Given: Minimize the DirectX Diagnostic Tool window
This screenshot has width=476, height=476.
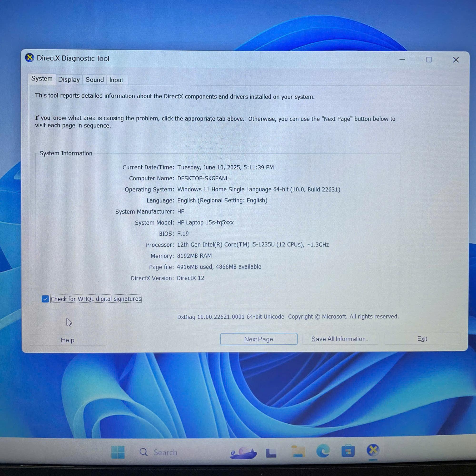Looking at the screenshot, I should click(402, 59).
